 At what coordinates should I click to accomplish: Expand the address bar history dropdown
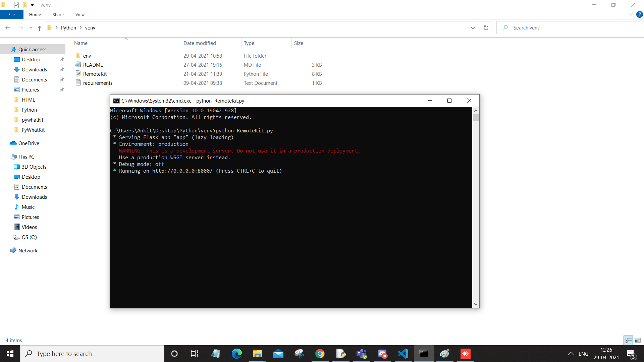click(x=473, y=28)
